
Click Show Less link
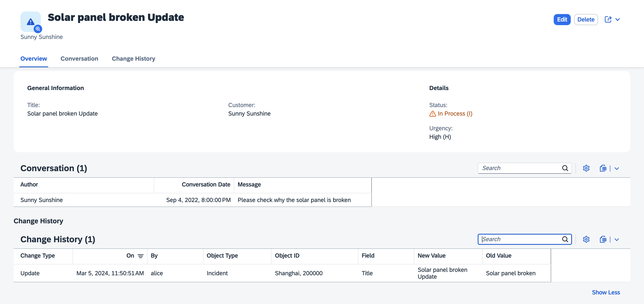[x=605, y=292]
